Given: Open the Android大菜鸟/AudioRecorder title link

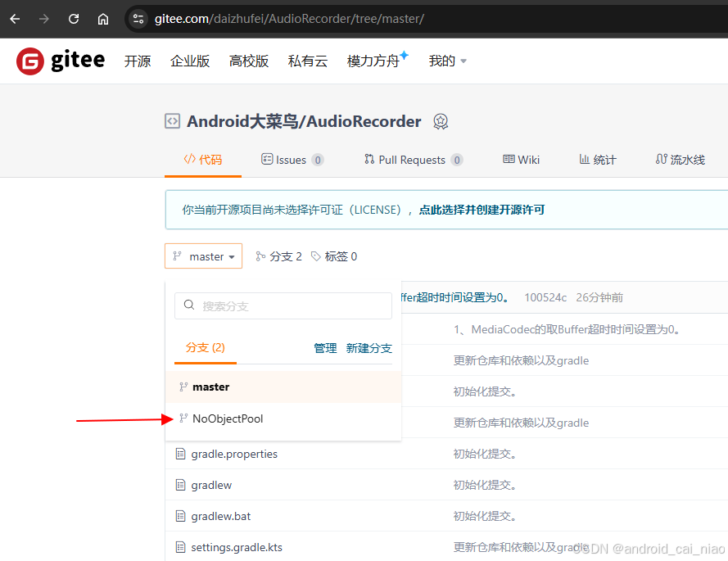Looking at the screenshot, I should pos(304,121).
